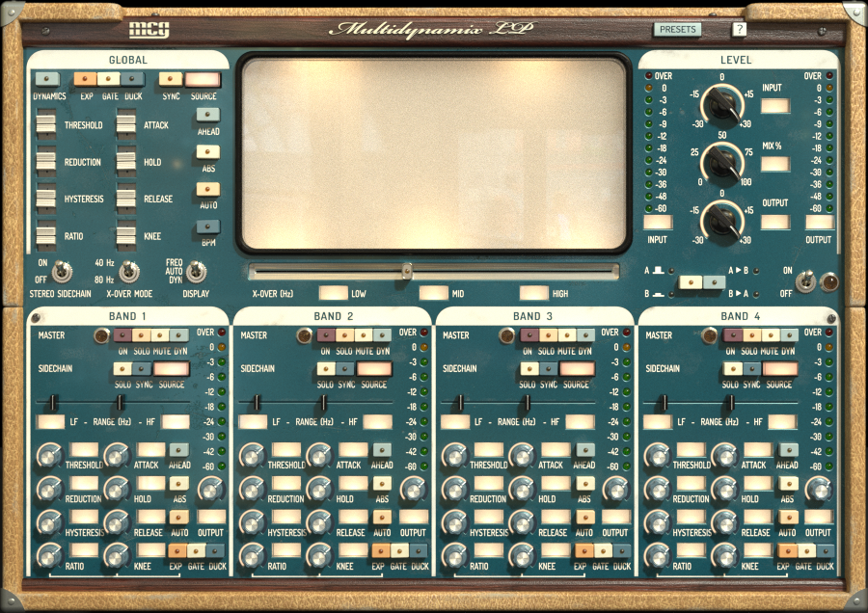868x613 pixels.
Task: Flip the main ON/OFF power switch
Action: (x=806, y=280)
